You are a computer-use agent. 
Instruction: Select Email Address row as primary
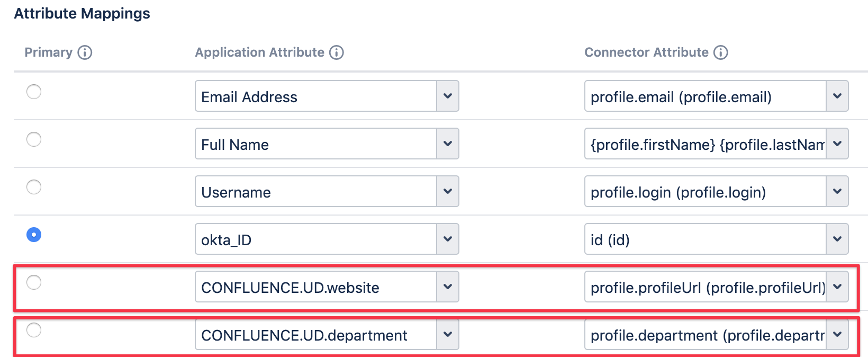point(34,92)
